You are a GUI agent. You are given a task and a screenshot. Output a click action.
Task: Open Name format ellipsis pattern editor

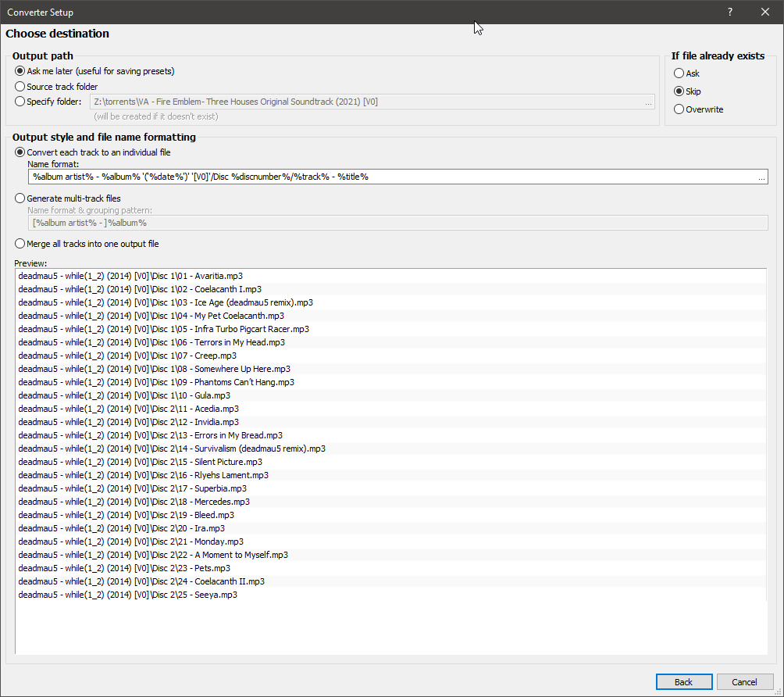(761, 178)
